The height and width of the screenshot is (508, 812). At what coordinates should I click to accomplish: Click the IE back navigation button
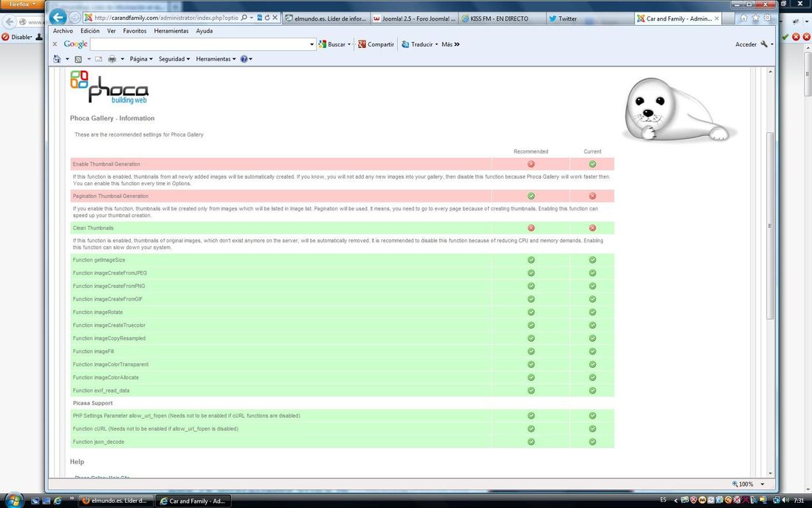(58, 18)
